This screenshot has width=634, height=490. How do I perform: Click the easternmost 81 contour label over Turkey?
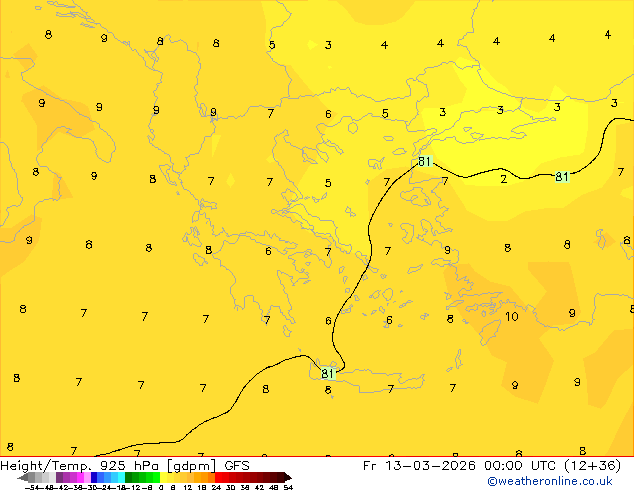point(562,177)
